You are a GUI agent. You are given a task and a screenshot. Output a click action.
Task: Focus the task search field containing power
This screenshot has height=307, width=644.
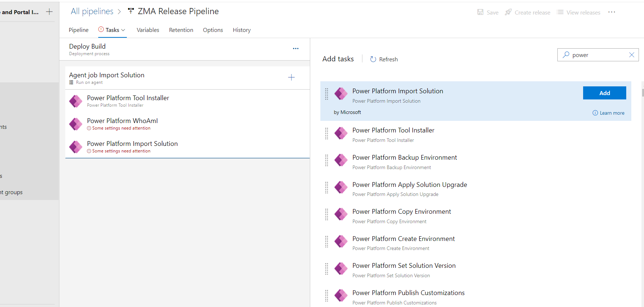[598, 55]
